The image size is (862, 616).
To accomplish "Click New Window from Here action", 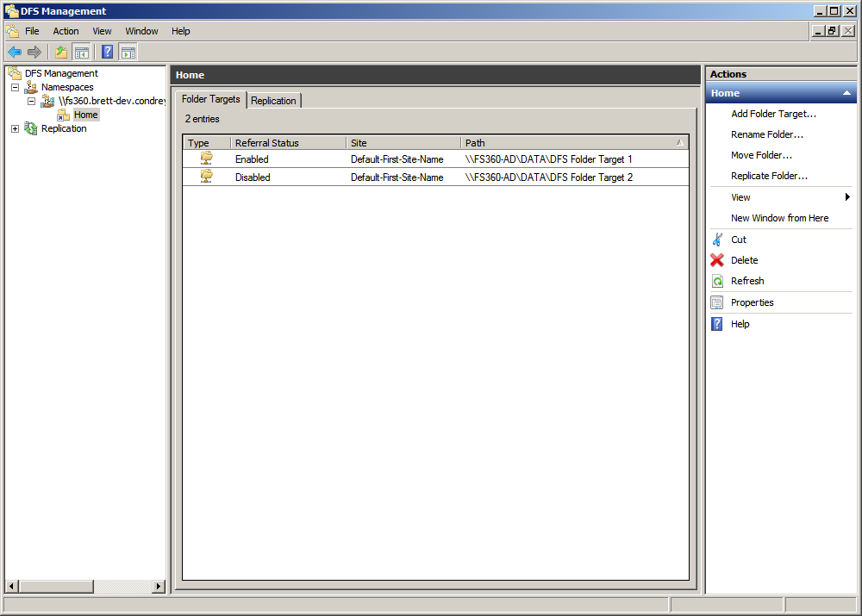I will tap(779, 218).
